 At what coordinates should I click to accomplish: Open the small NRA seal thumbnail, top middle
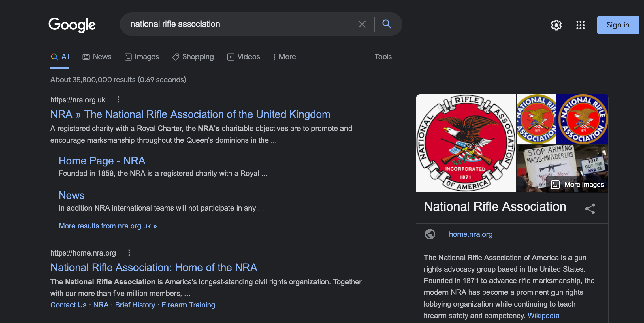(x=536, y=119)
